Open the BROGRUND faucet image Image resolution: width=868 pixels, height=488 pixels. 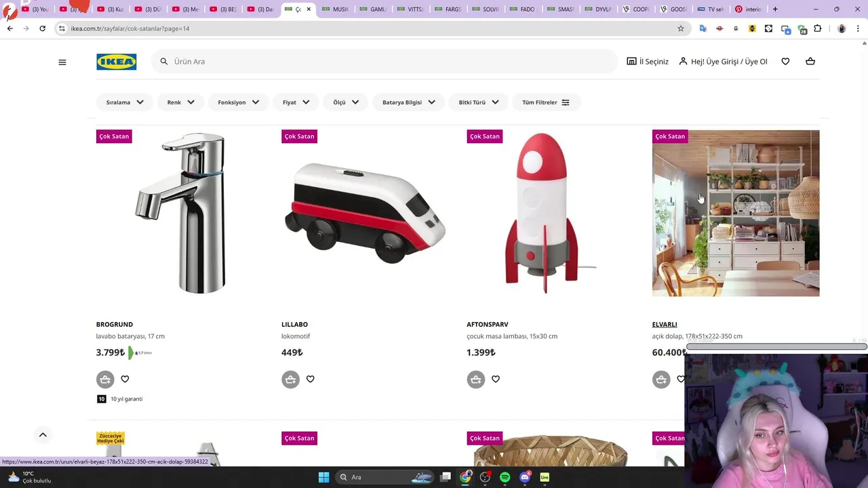click(180, 213)
